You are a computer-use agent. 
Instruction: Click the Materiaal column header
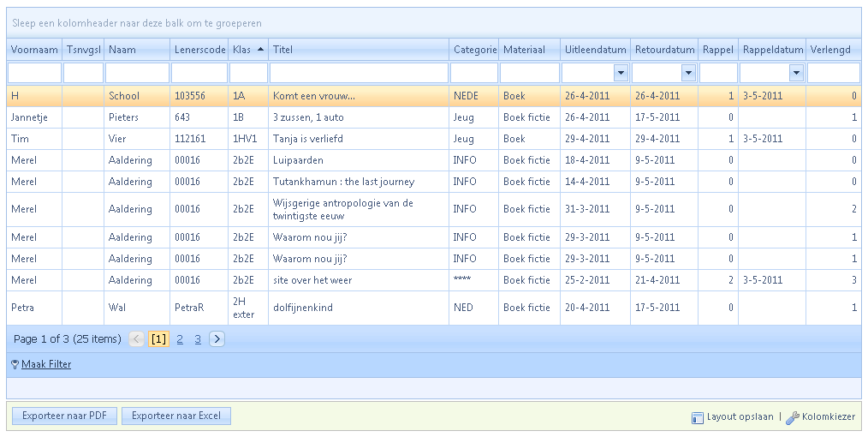pyautogui.click(x=524, y=51)
